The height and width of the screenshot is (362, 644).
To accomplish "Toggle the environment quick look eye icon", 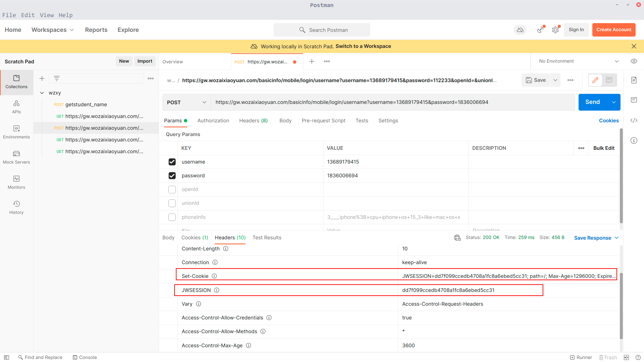I will pos(634,61).
